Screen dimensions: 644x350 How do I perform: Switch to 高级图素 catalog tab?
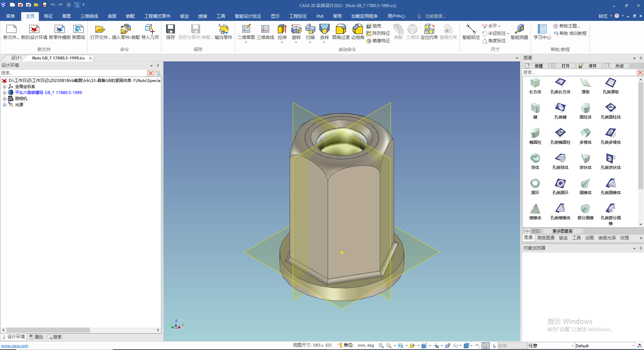[x=546, y=238]
